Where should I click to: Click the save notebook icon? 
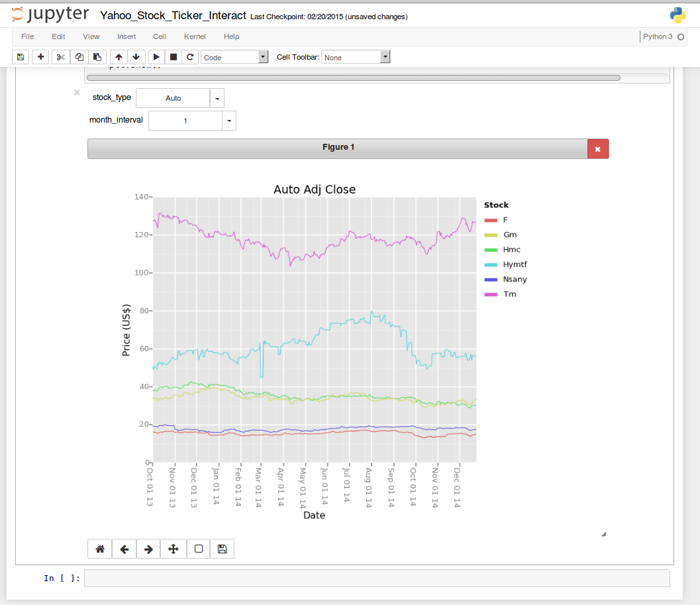(21, 57)
